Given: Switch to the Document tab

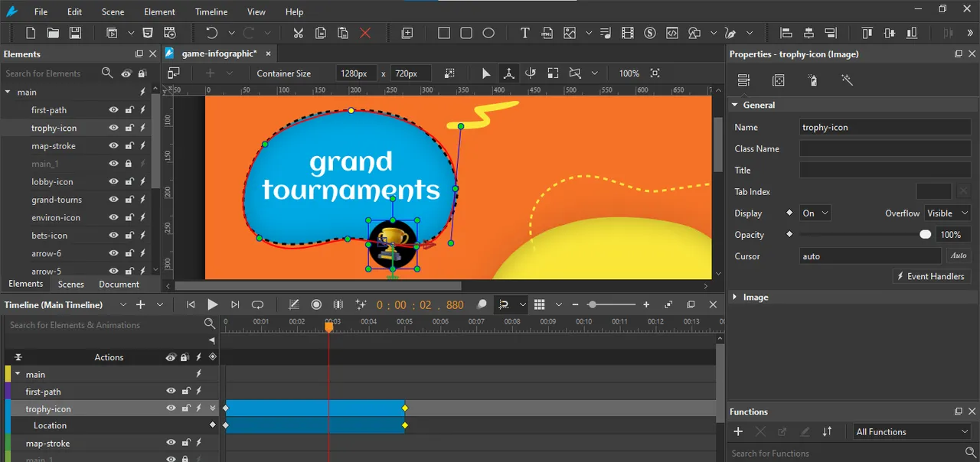Looking at the screenshot, I should pos(119,284).
